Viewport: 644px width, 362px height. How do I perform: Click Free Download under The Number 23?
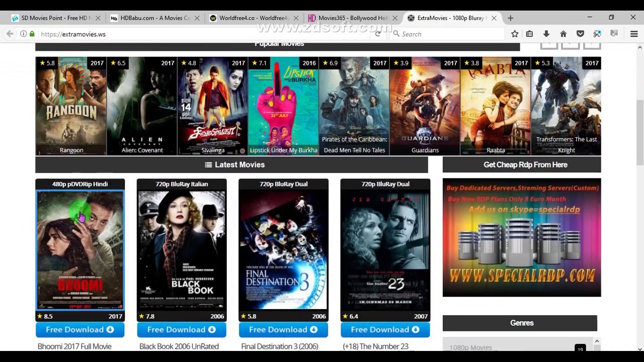[385, 330]
